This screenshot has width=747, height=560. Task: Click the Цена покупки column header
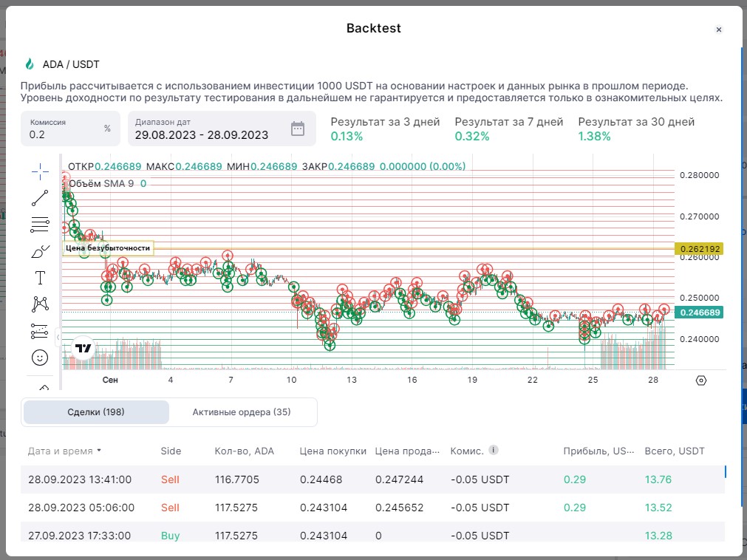coord(332,451)
